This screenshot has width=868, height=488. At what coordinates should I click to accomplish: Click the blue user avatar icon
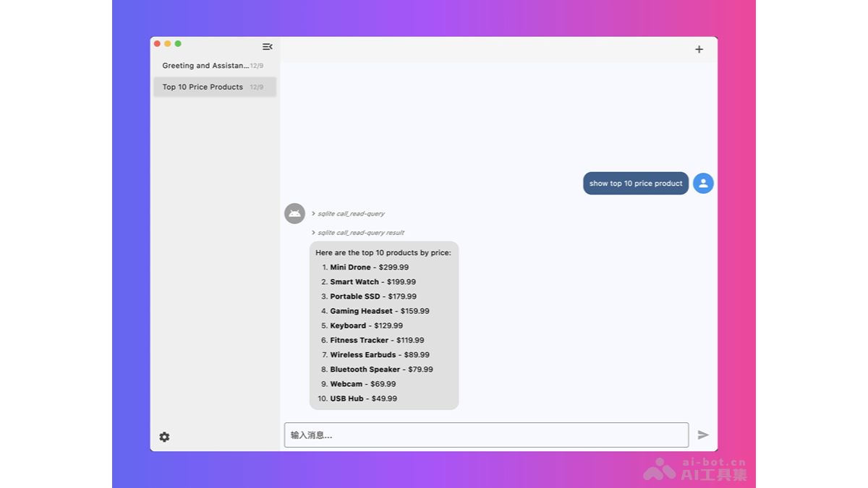click(x=702, y=183)
